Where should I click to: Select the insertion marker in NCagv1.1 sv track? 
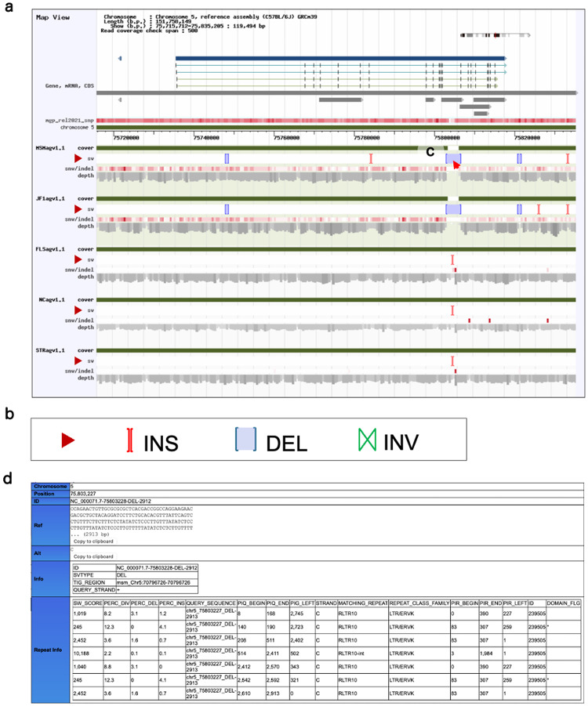coord(452,310)
